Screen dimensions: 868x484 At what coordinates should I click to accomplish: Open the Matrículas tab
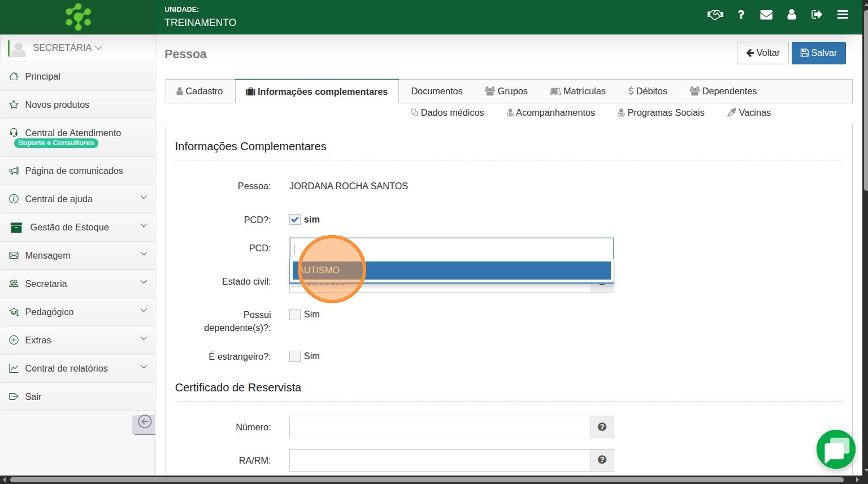coord(578,91)
